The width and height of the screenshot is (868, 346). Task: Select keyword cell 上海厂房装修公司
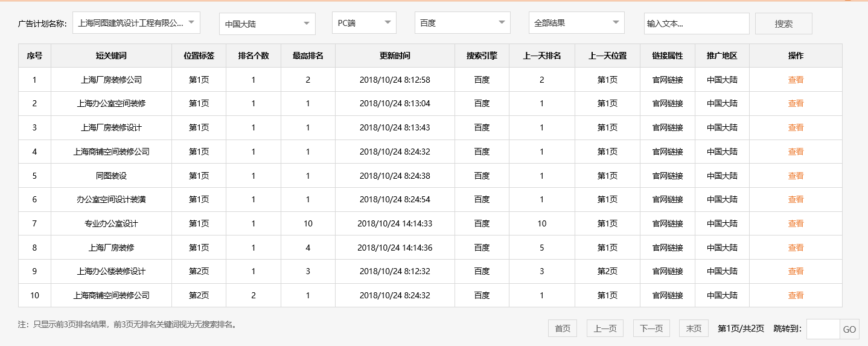coord(111,80)
